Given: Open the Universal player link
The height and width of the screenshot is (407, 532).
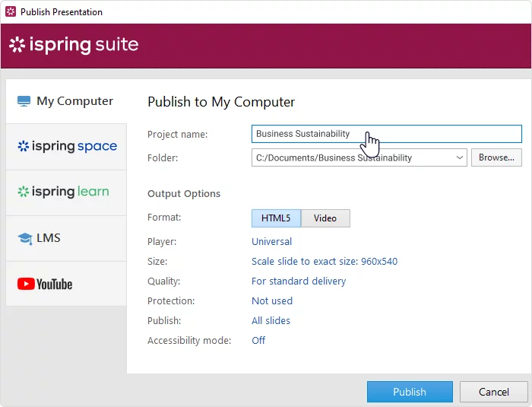Looking at the screenshot, I should (271, 242).
